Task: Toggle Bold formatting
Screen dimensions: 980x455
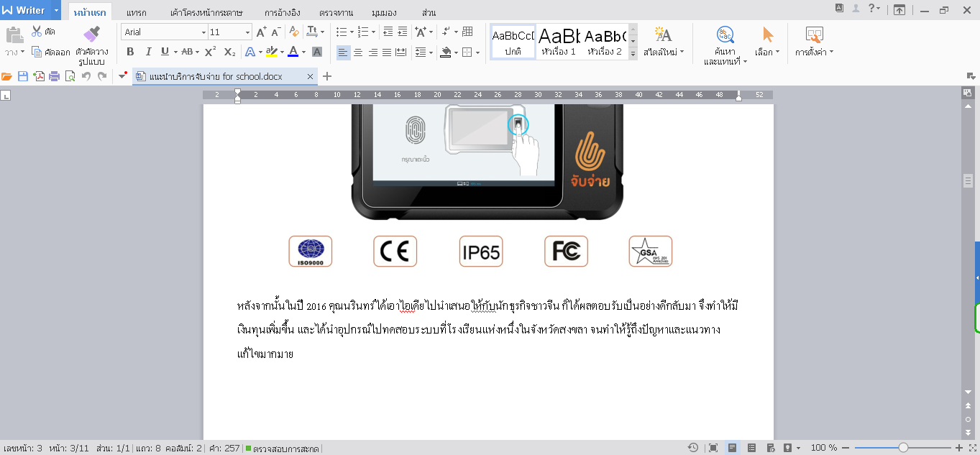Action: 130,52
